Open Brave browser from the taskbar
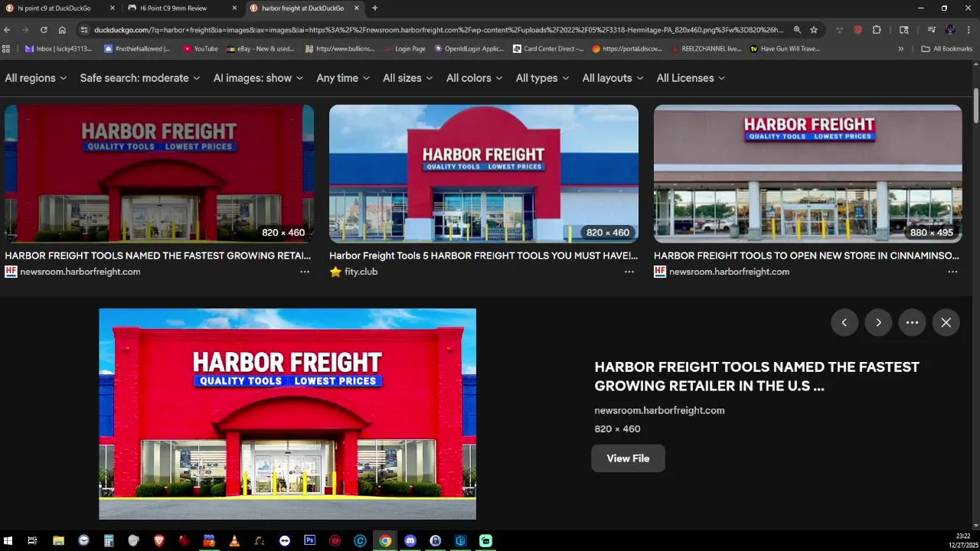The image size is (980, 551). [x=159, y=540]
